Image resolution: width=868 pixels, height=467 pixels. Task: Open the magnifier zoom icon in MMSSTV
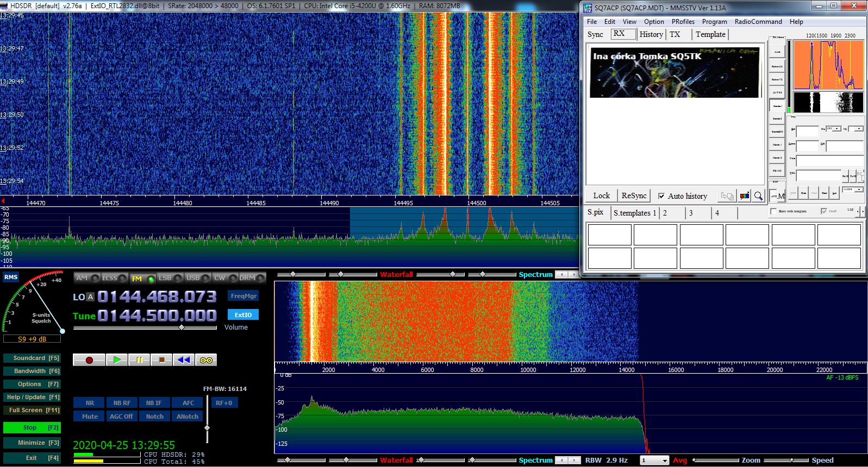coord(758,196)
